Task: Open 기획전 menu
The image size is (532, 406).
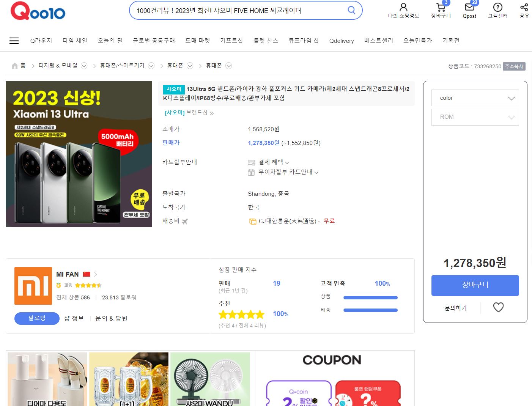Action: [451, 41]
